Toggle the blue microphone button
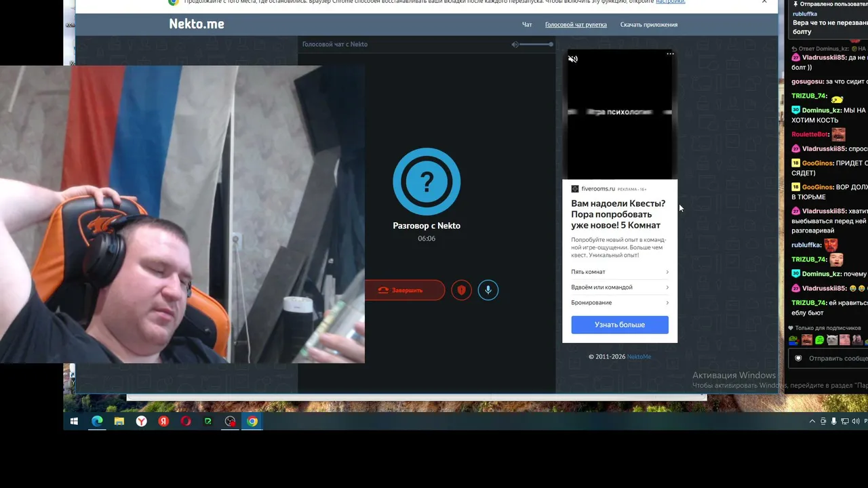The width and height of the screenshot is (868, 488). click(488, 290)
